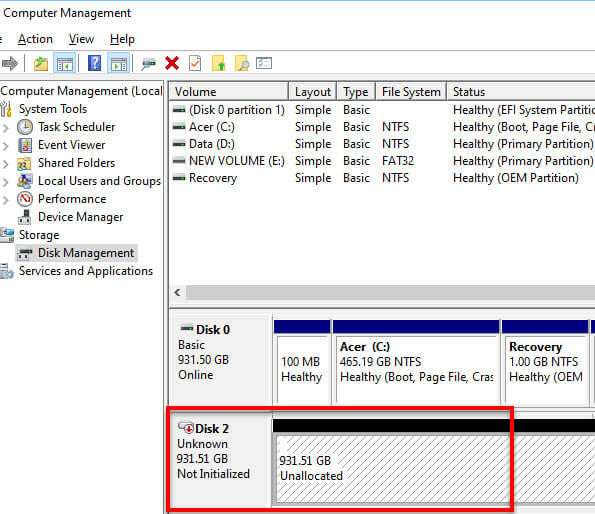595x514 pixels.
Task: Expand the Event Viewer node
Action: 5,146
